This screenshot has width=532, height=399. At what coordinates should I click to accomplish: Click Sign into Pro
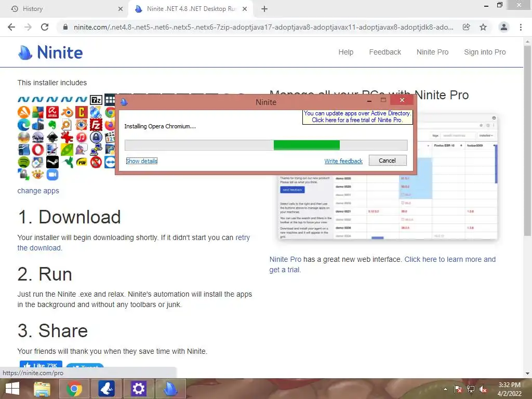point(485,52)
